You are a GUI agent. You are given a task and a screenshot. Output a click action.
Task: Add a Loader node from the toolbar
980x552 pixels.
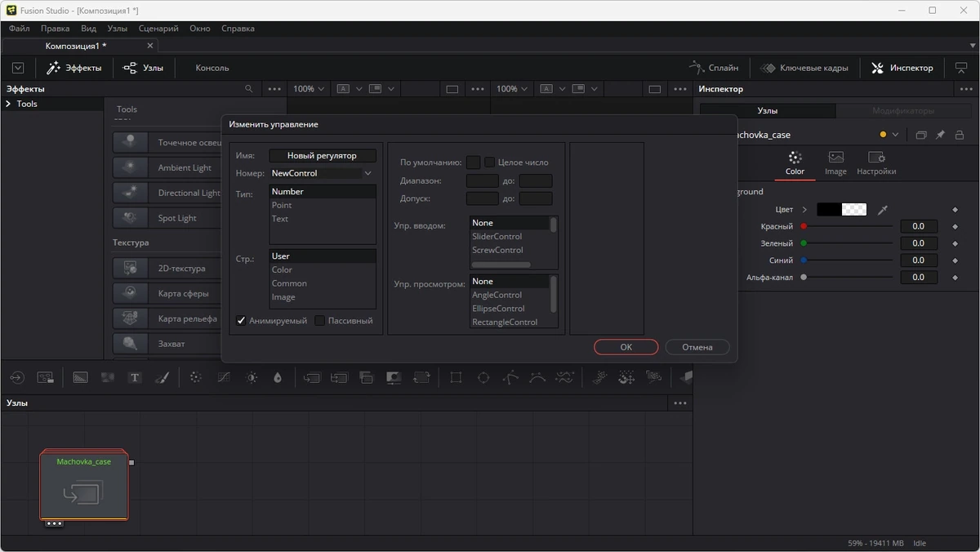[17, 377]
